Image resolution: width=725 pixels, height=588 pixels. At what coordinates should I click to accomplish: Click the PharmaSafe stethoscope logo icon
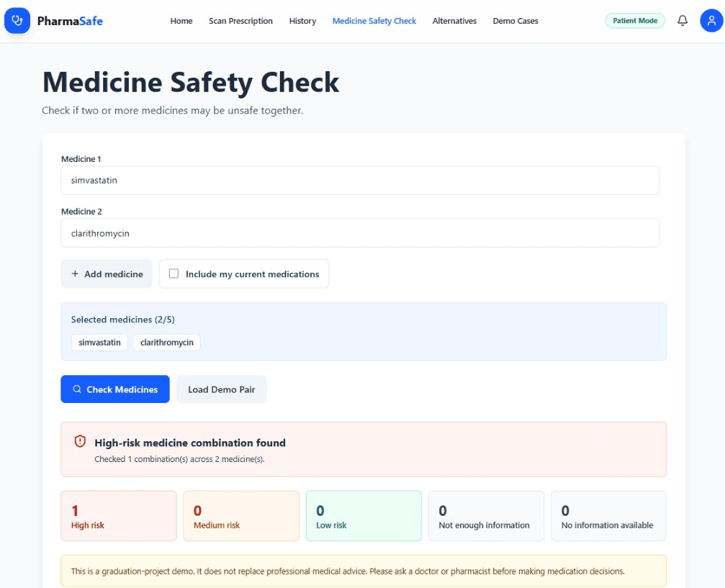tap(17, 21)
